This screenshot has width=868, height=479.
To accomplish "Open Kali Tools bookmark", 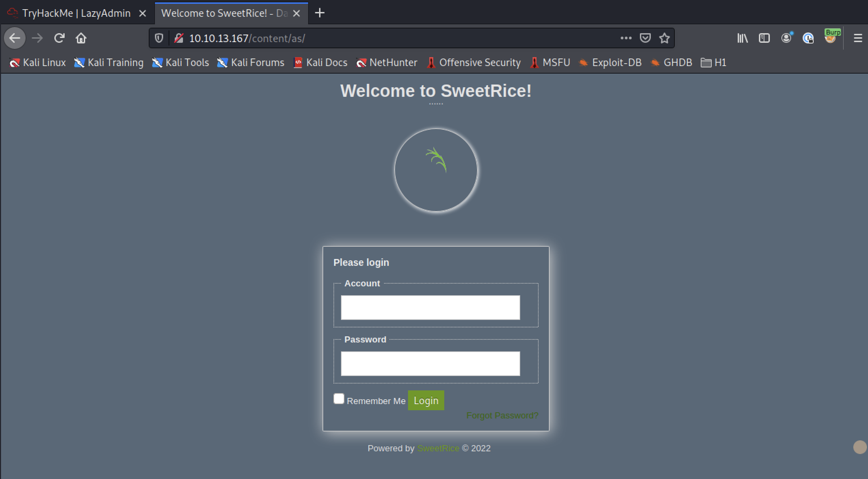I will click(x=180, y=63).
